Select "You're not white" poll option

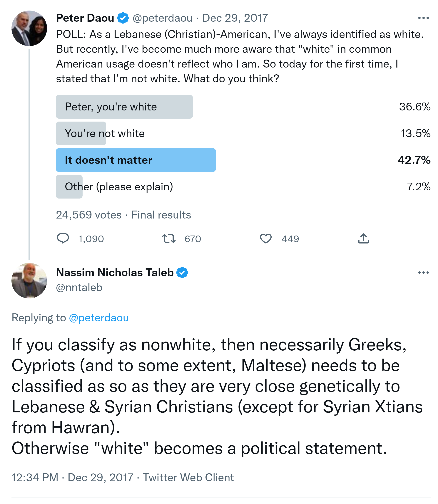pos(105,133)
